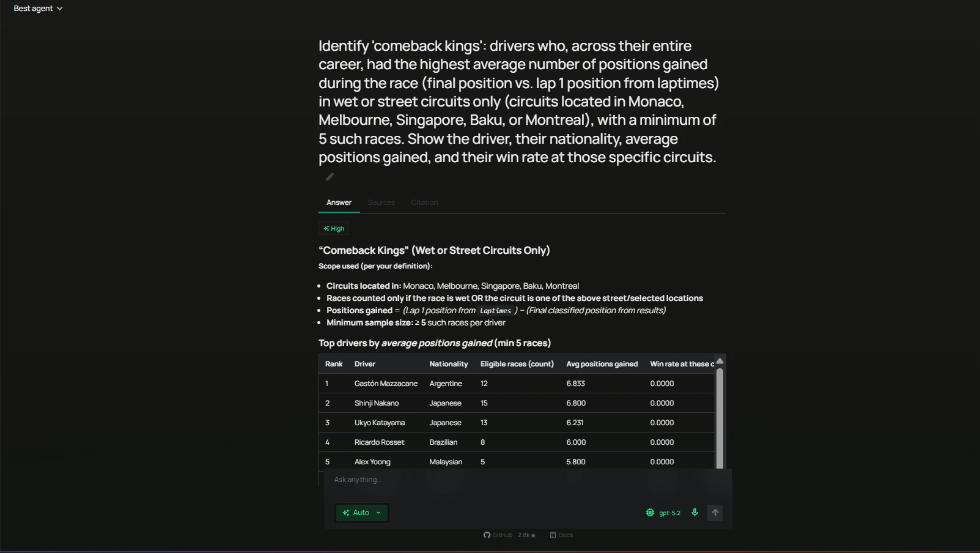This screenshot has height=553, width=980.
Task: Click the results table scrollbar thumb
Action: pyautogui.click(x=720, y=418)
